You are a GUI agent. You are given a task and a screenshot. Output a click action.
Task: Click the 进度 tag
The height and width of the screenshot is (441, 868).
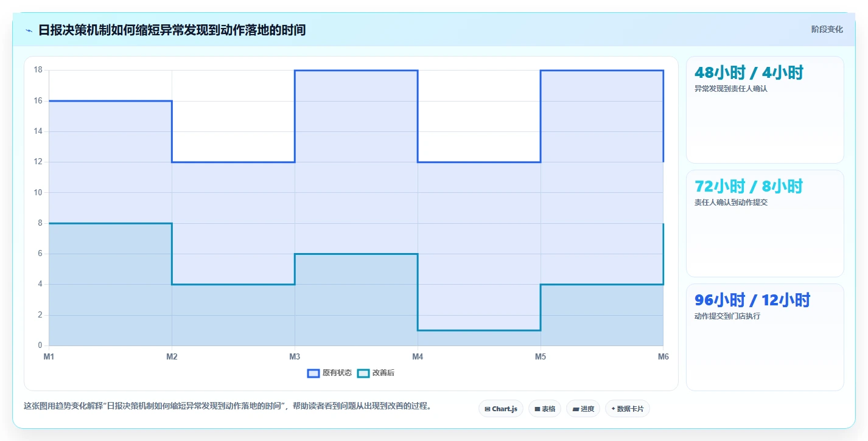(583, 409)
